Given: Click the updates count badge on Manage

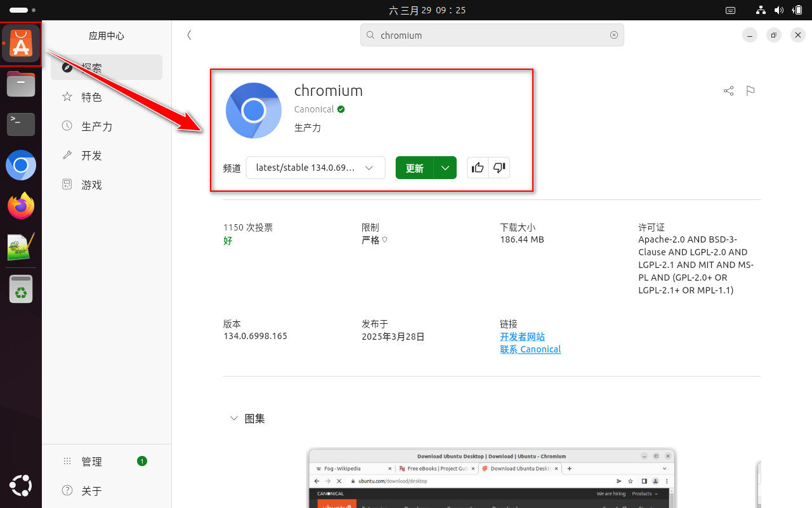Looking at the screenshot, I should (142, 461).
